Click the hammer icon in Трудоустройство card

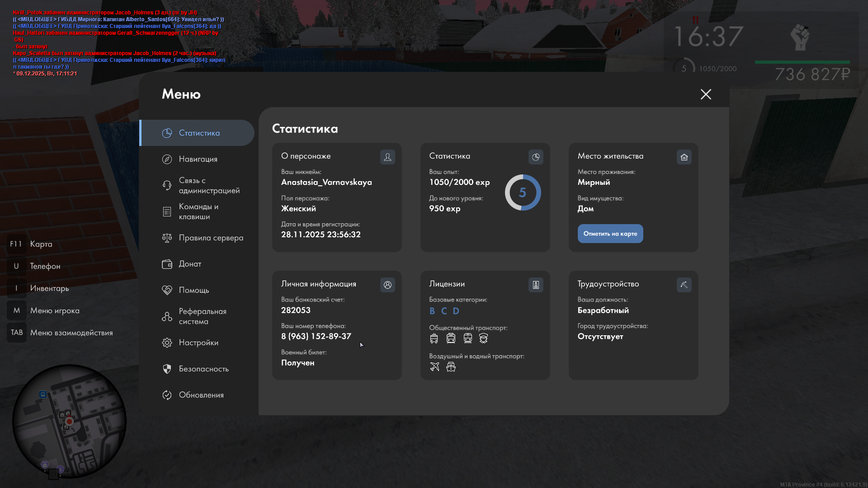[684, 285]
